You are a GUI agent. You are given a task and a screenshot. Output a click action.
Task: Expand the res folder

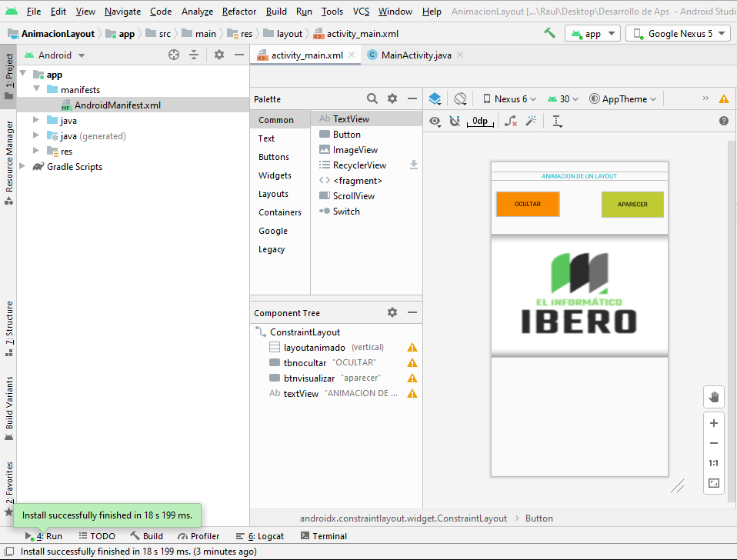36,151
